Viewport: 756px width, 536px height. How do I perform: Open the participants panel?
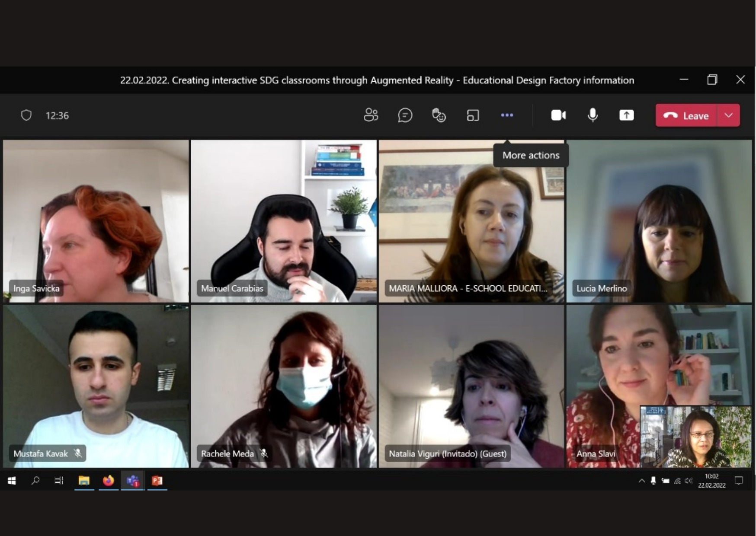[x=371, y=115]
